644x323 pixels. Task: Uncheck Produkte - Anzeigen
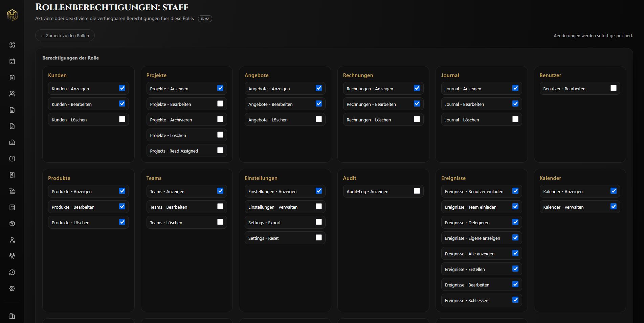(122, 191)
